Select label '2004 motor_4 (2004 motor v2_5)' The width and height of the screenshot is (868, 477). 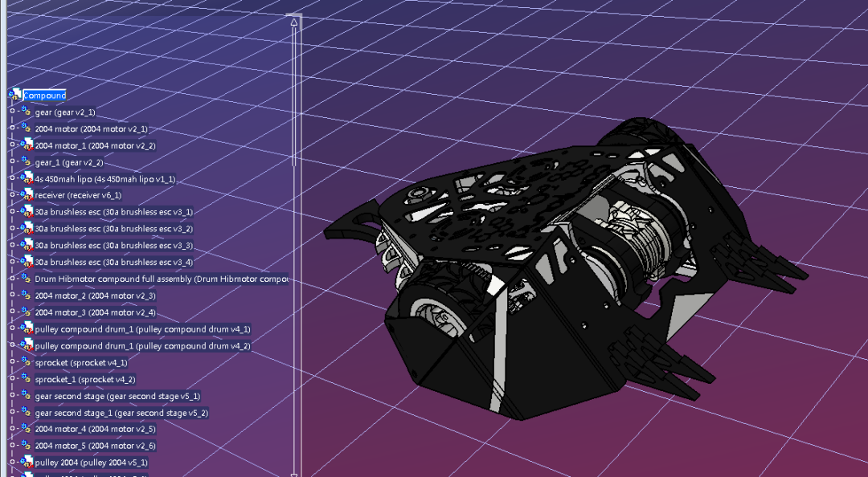pos(95,429)
